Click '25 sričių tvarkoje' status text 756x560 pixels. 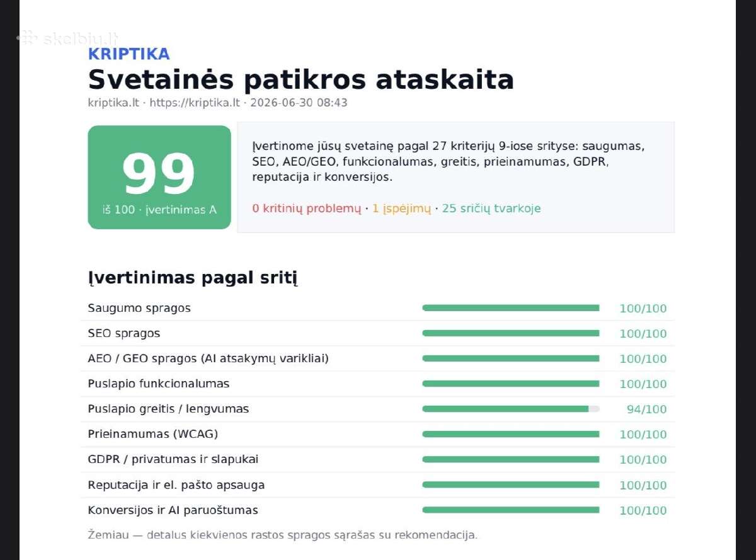491,209
